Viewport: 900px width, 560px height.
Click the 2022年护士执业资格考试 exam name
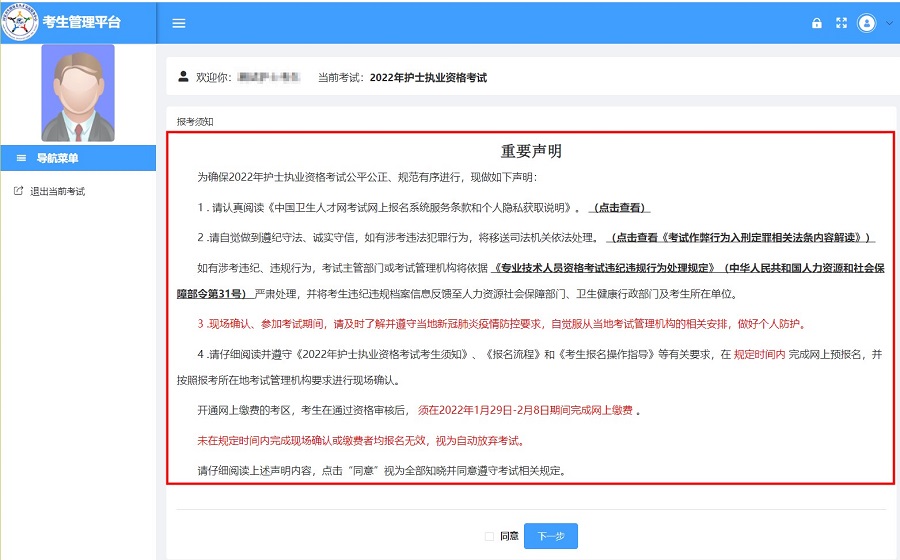click(x=428, y=77)
